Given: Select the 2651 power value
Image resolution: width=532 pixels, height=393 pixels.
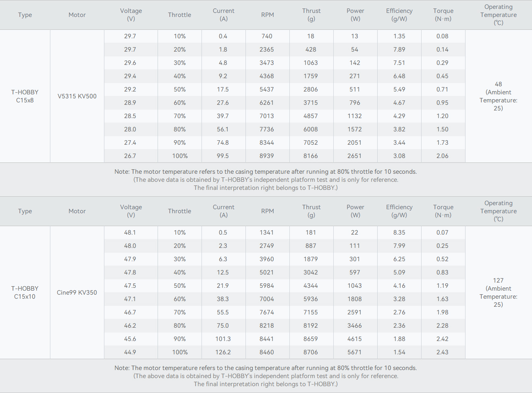Looking at the screenshot, I should click(x=355, y=156).
